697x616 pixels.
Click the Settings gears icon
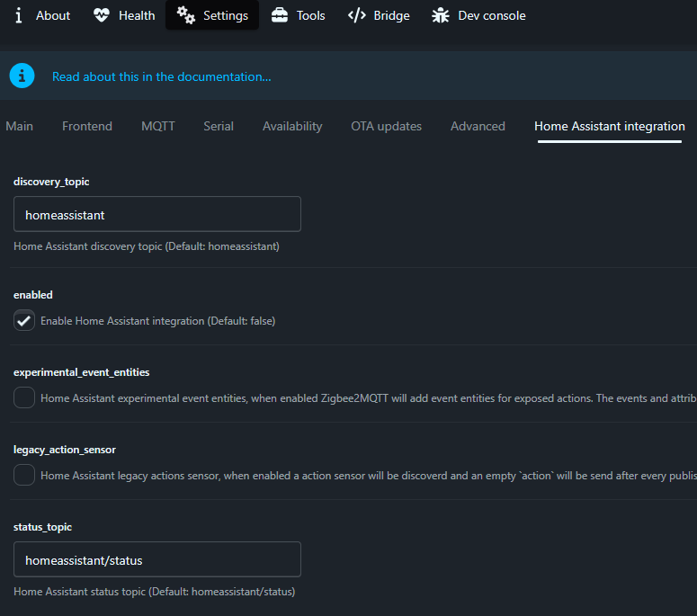(186, 15)
